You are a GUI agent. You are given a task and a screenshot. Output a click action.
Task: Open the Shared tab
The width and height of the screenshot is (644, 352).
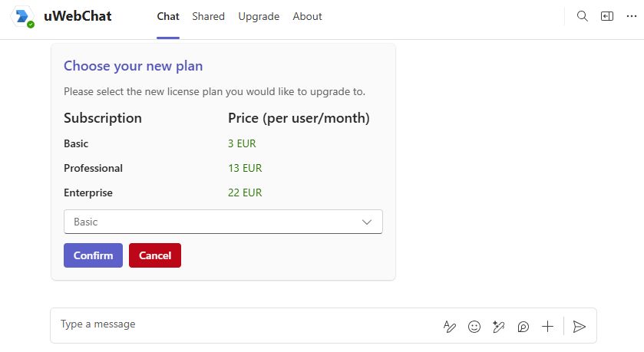tap(209, 16)
